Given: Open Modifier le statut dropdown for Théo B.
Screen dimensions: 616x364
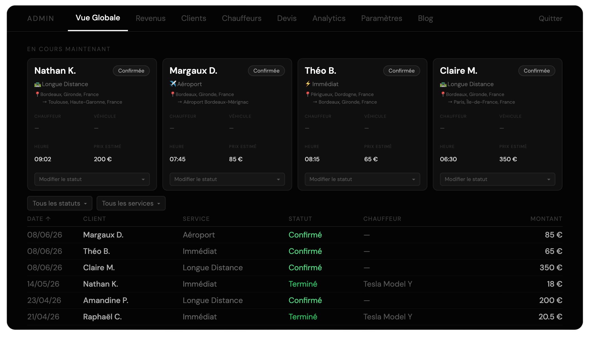Looking at the screenshot, I should [362, 179].
